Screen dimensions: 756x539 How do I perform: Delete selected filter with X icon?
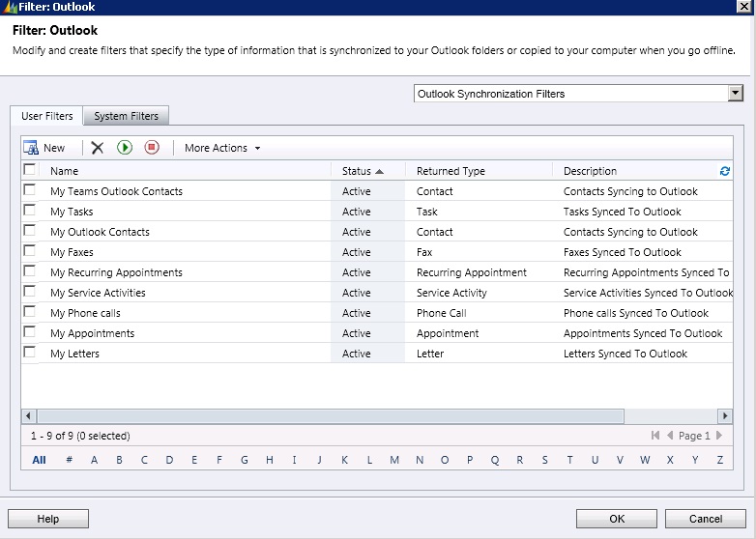(x=98, y=148)
